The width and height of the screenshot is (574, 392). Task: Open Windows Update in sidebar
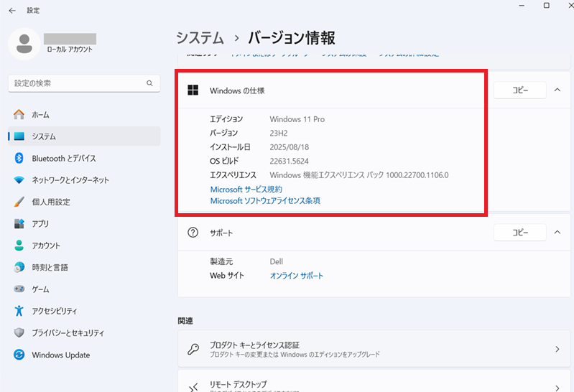pyautogui.click(x=84, y=355)
